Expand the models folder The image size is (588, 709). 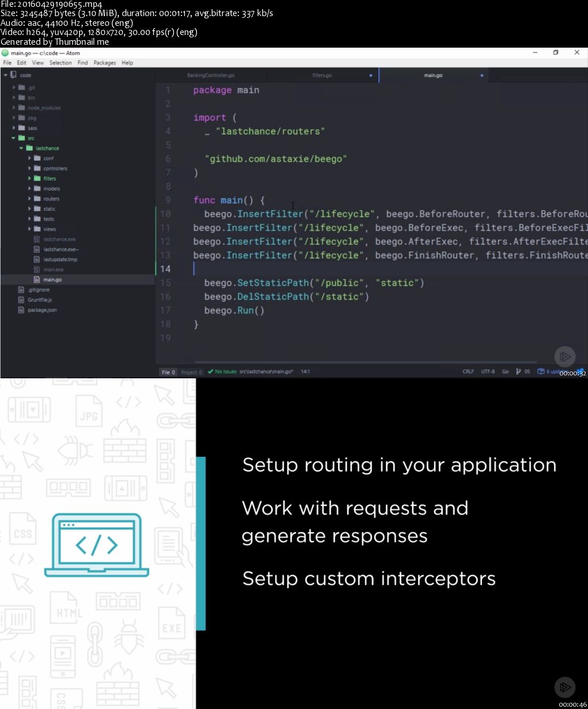click(x=29, y=188)
